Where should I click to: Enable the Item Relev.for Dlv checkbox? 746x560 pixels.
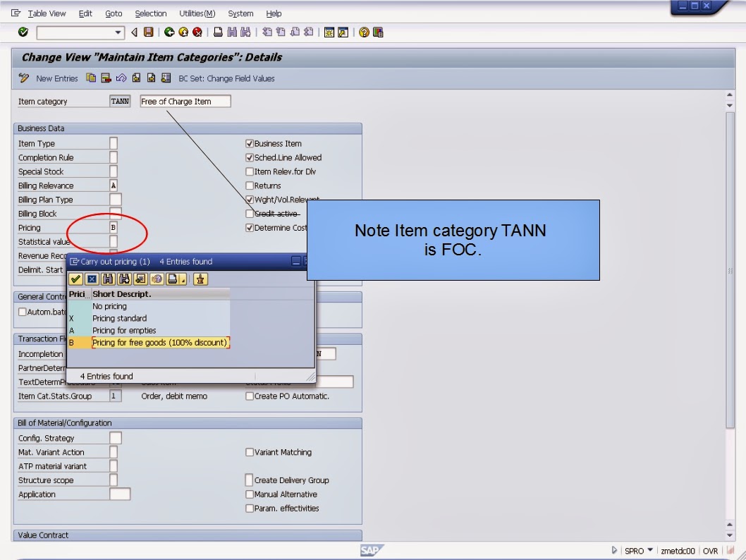[250, 171]
